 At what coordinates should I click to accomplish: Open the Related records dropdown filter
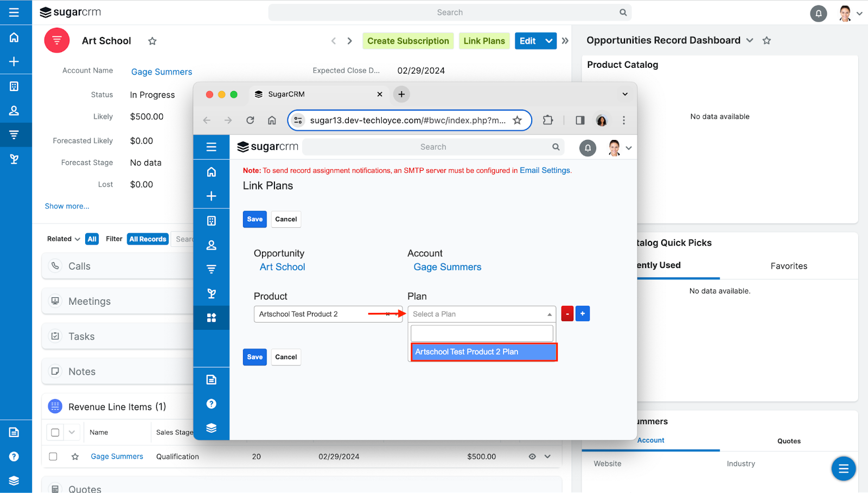point(63,239)
